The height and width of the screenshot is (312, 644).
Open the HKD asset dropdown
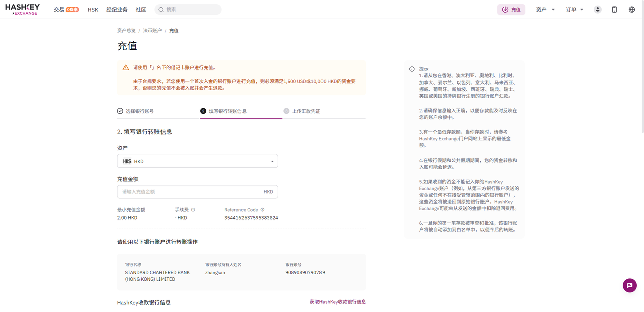(197, 161)
